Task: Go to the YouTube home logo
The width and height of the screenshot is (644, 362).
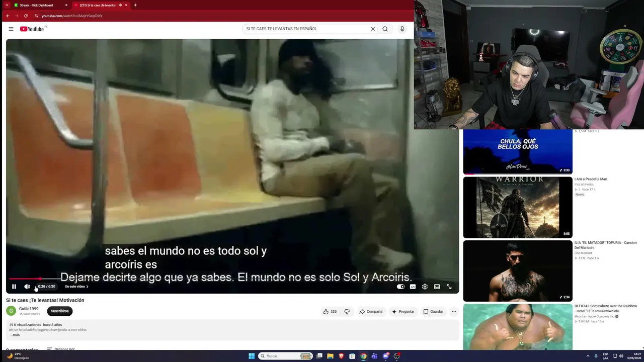Action: coord(33,29)
